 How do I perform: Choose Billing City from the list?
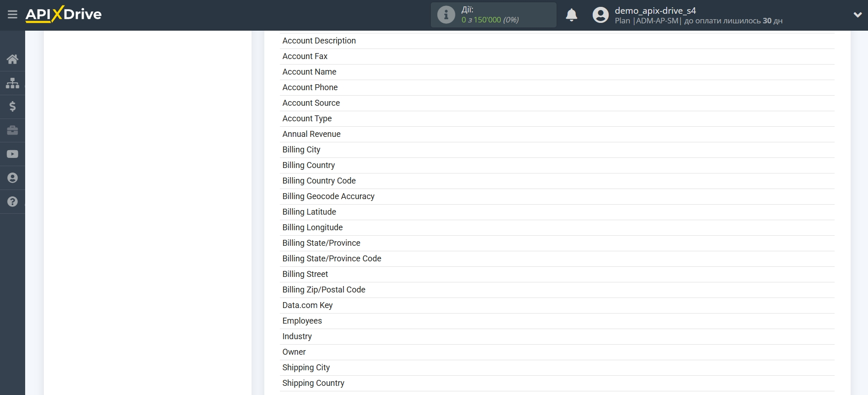tap(557, 150)
